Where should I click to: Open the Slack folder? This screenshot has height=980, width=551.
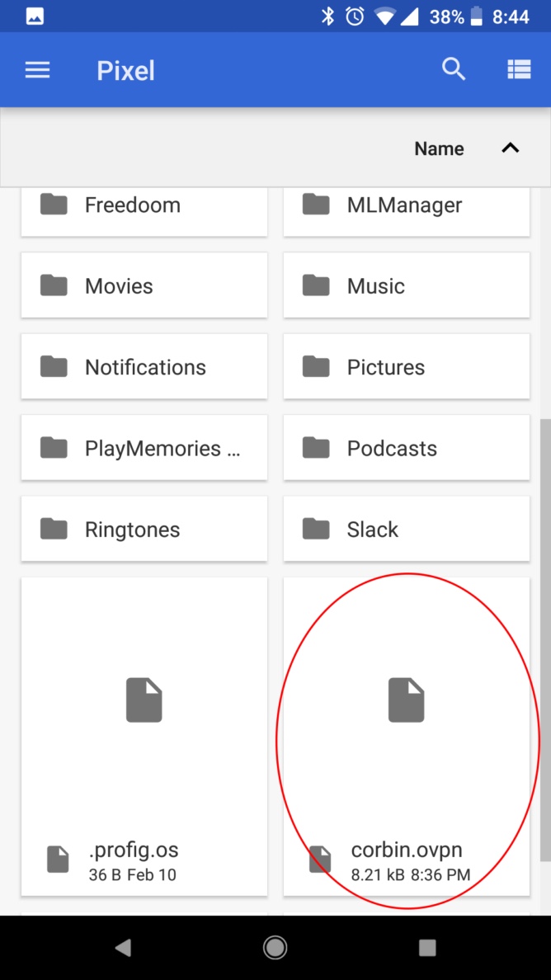click(406, 529)
